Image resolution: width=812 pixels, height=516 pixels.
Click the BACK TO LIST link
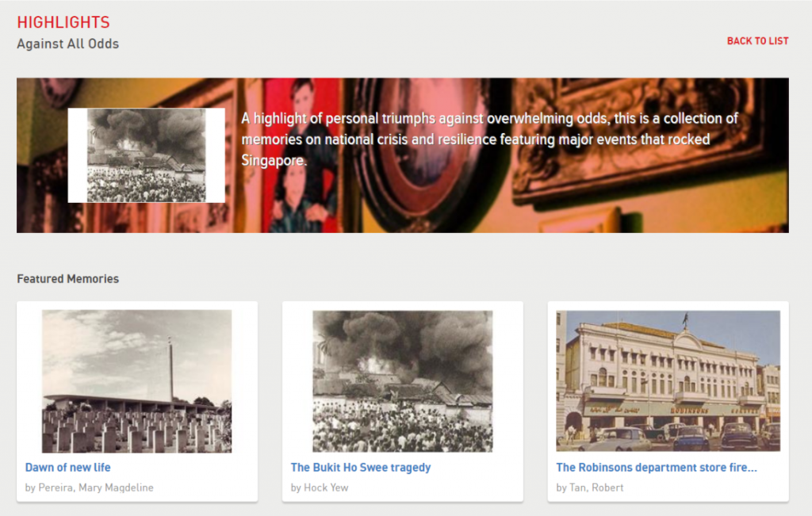(x=757, y=41)
